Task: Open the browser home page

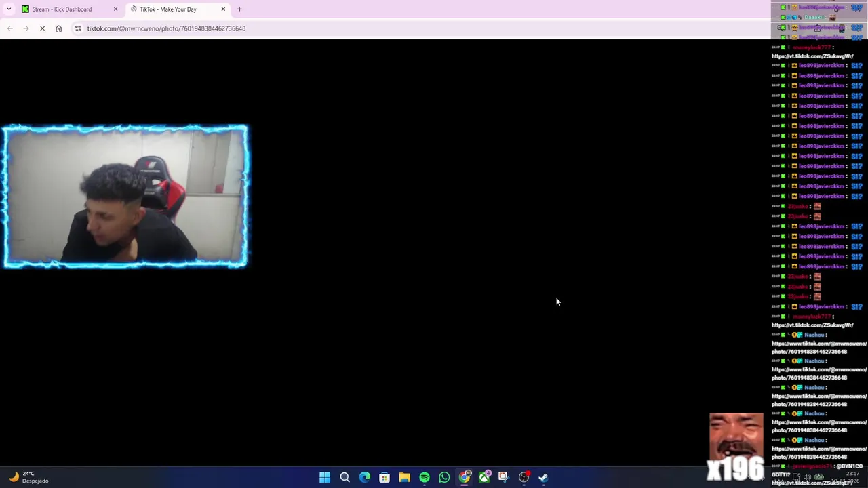Action: [58, 28]
